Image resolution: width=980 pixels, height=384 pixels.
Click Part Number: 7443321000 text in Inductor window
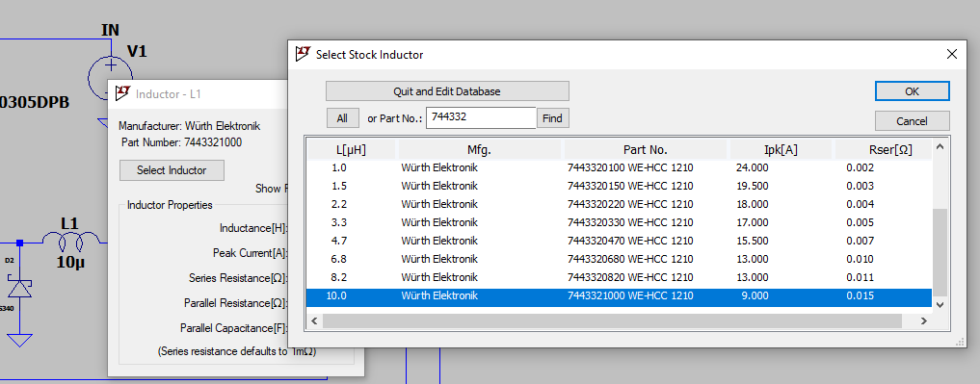coord(181,142)
